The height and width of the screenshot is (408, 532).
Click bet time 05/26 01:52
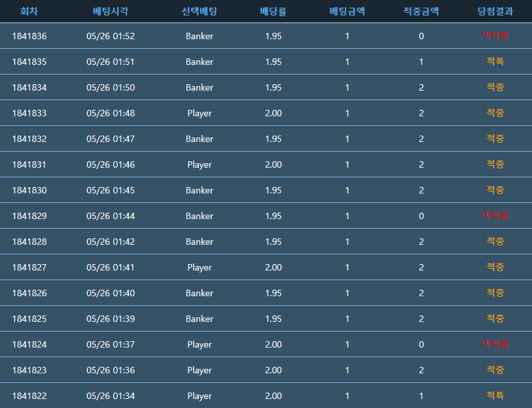click(110, 36)
